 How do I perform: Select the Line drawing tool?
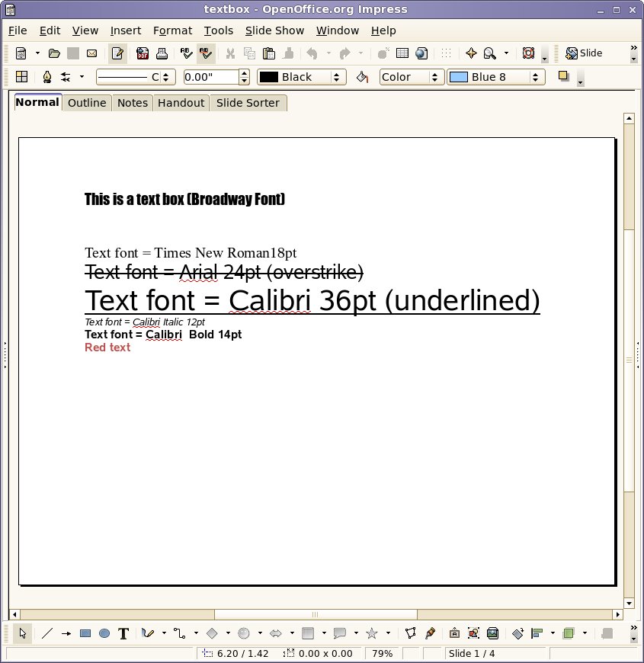(x=47, y=633)
